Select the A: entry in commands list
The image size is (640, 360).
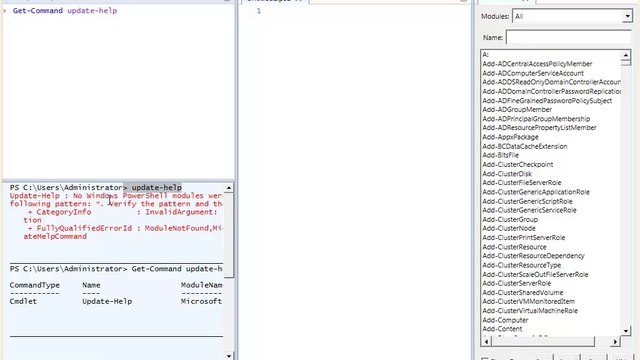coord(486,54)
